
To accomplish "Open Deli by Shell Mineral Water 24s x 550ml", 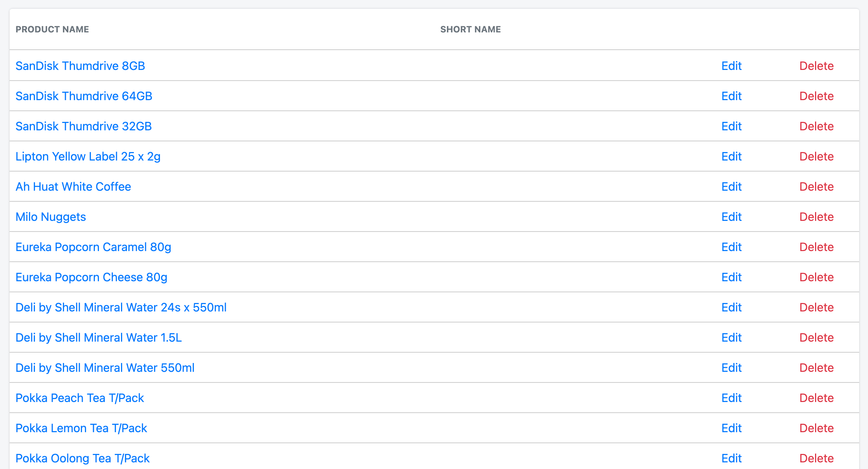I will 121,307.
